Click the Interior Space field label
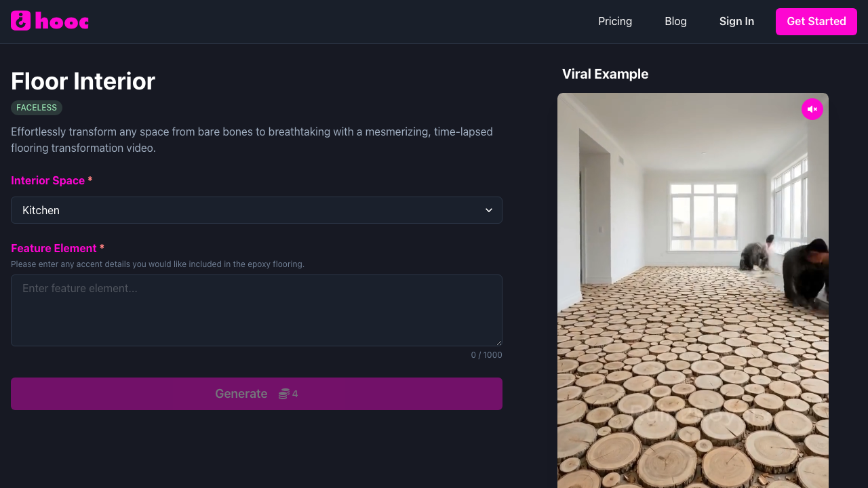The height and width of the screenshot is (488, 868). click(x=47, y=180)
